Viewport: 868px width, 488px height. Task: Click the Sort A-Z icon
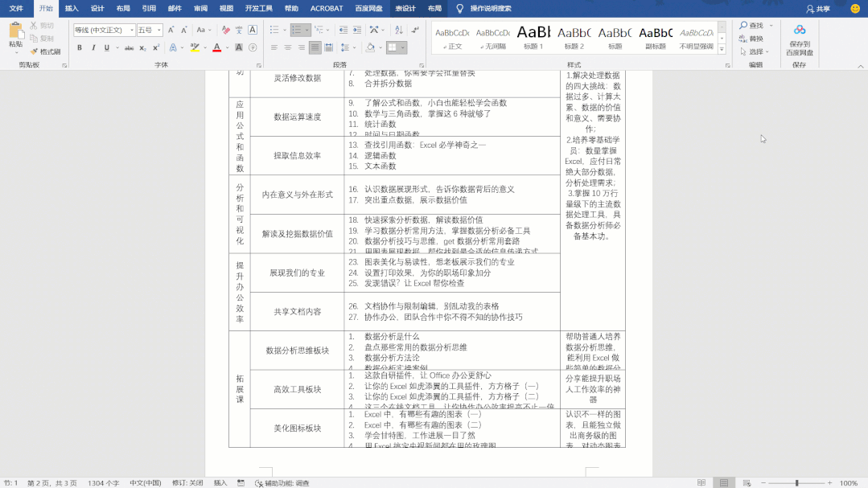[x=398, y=30]
